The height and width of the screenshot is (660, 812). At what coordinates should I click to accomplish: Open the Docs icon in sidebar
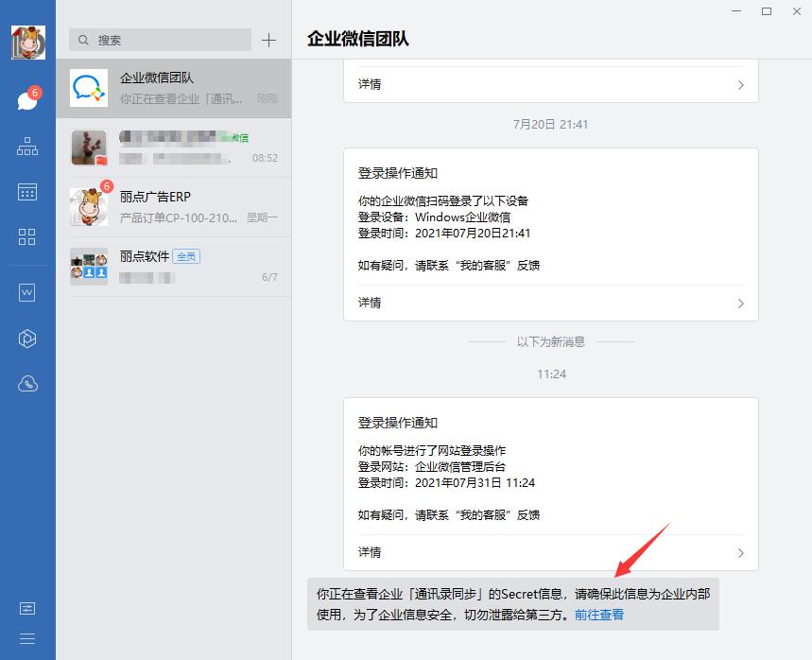[26, 293]
